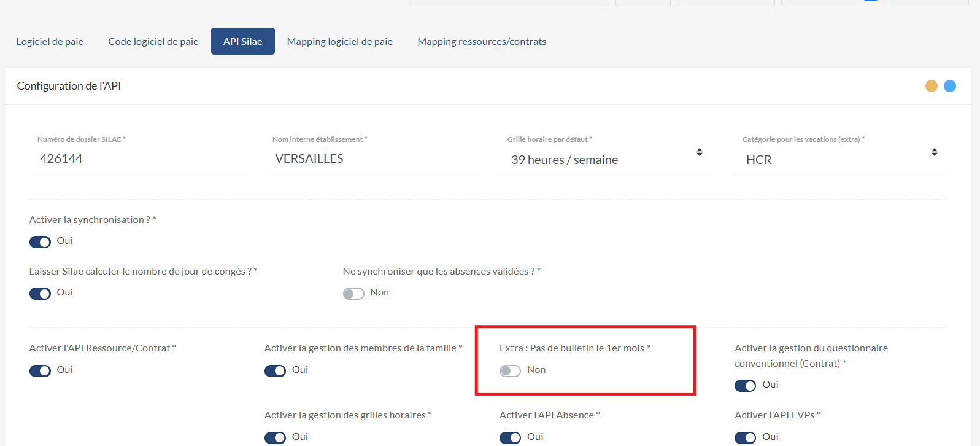
Task: Enable 'Ne synchroniser que les absences validées'
Action: pyautogui.click(x=353, y=294)
